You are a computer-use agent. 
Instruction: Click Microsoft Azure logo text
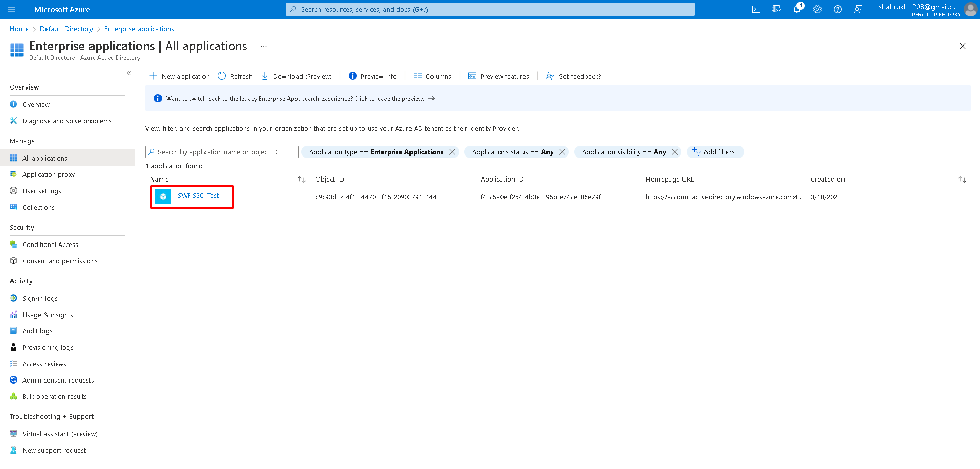click(x=62, y=9)
